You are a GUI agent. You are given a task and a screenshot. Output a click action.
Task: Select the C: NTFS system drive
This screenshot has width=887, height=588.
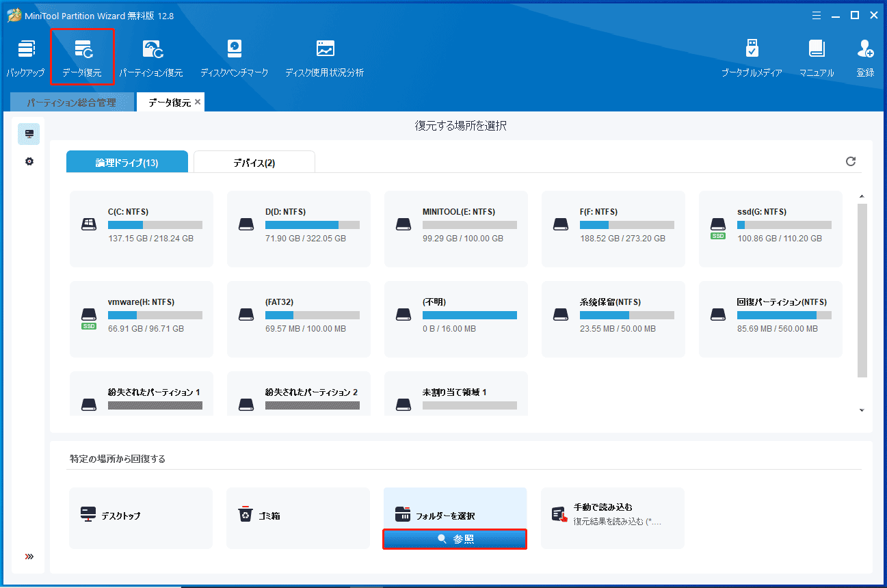pyautogui.click(x=142, y=228)
